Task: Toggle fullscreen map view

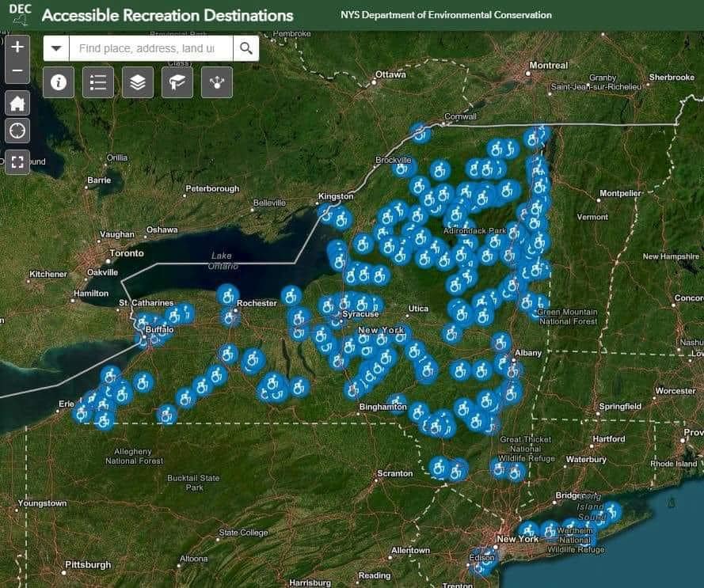Action: tap(17, 161)
